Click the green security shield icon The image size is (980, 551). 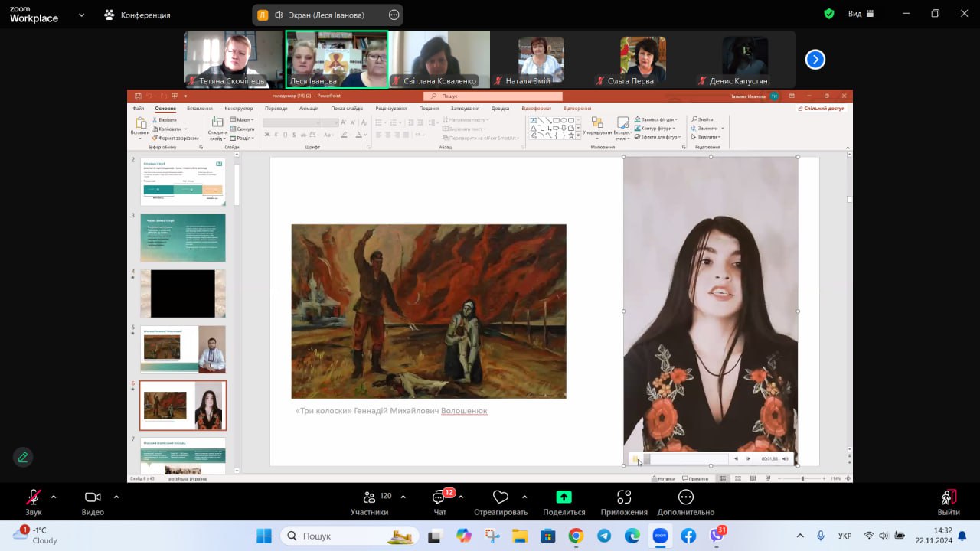click(x=829, y=14)
